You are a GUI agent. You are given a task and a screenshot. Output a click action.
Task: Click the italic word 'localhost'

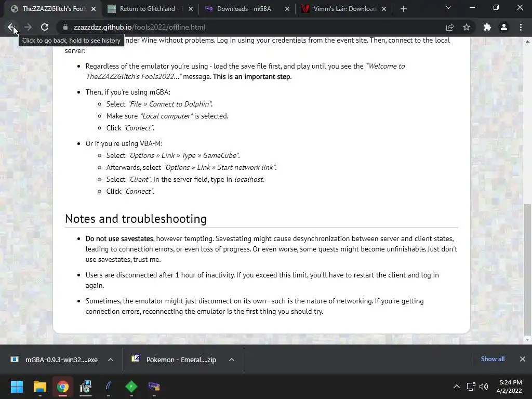coord(248,179)
